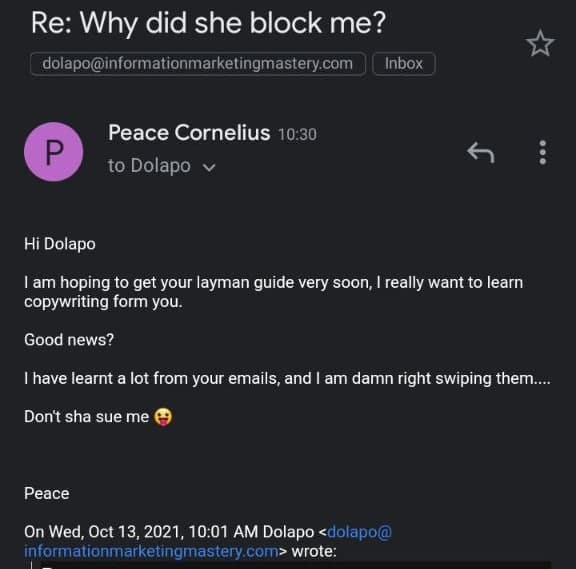
Task: Click the email subject 'Re: Why did she block me?'
Action: click(208, 23)
